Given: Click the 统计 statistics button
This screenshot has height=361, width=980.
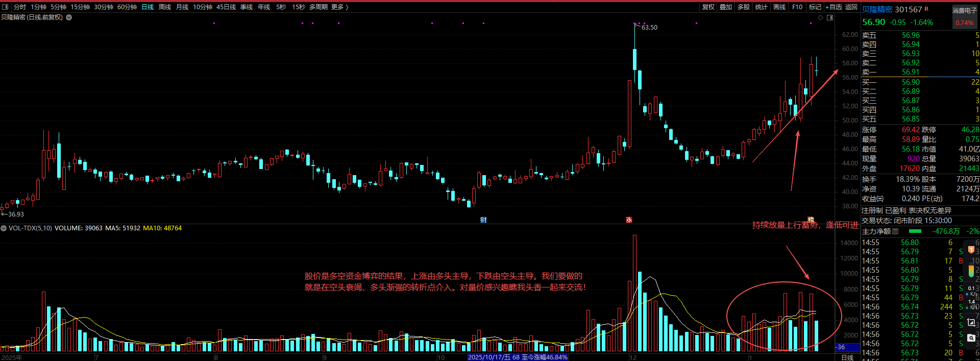Looking at the screenshot, I should pos(761,7).
